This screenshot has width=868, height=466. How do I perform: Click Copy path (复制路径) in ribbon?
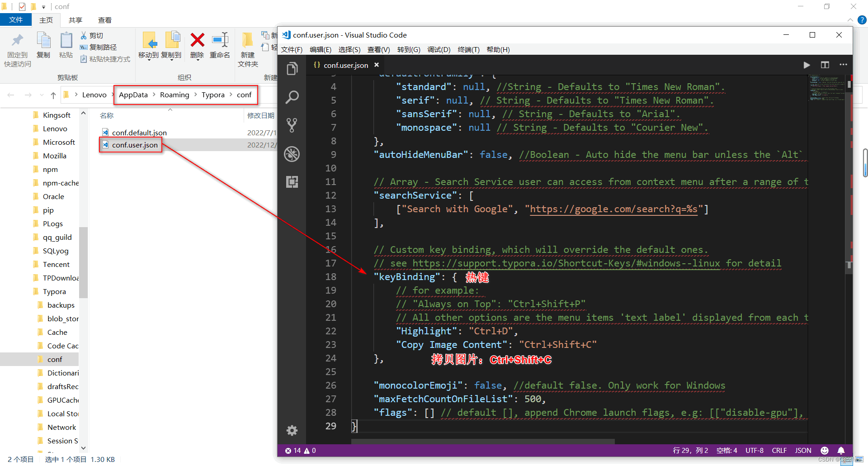98,48
